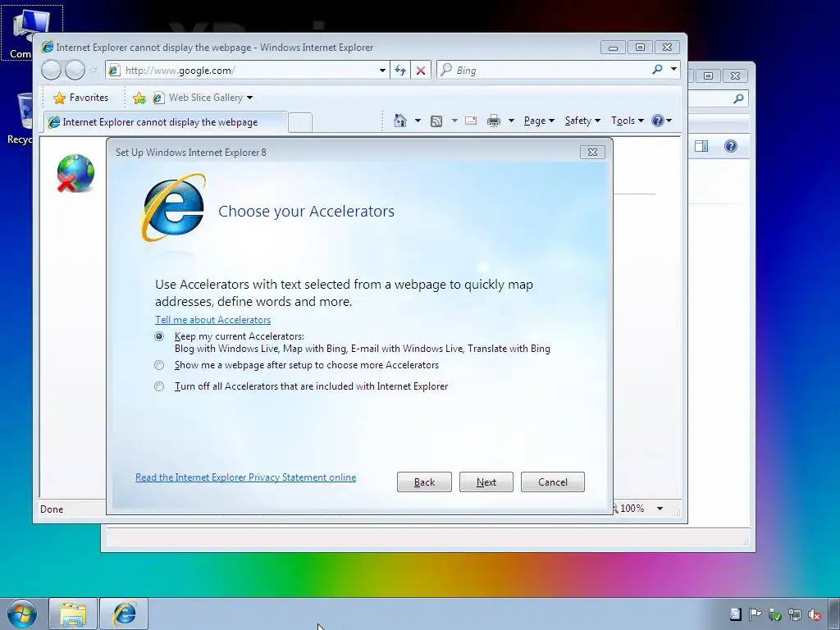Click the globe with red X error icon

pyautogui.click(x=75, y=173)
